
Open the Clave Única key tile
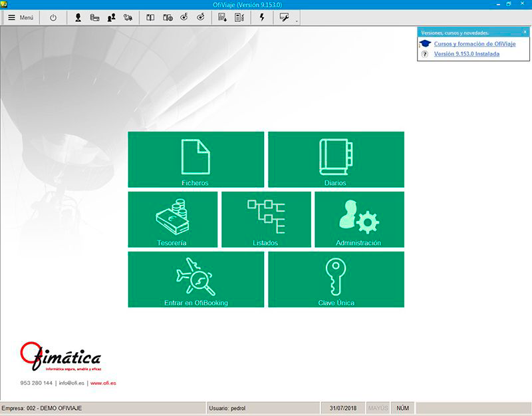click(335, 280)
